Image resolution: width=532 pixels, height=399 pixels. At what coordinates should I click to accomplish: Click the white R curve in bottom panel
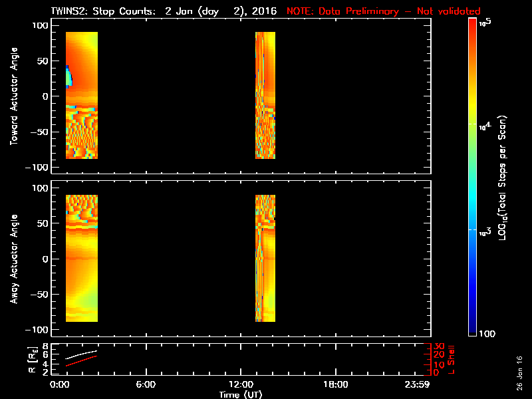point(81,354)
